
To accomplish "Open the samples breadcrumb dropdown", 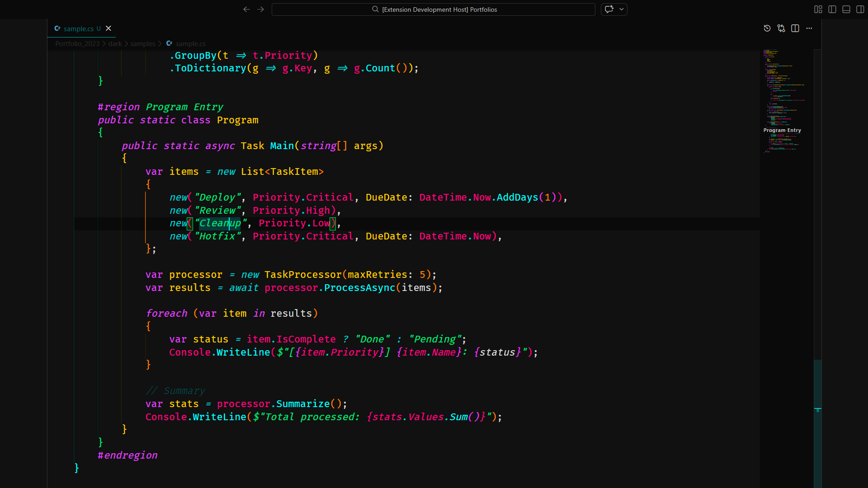I will tap(142, 43).
